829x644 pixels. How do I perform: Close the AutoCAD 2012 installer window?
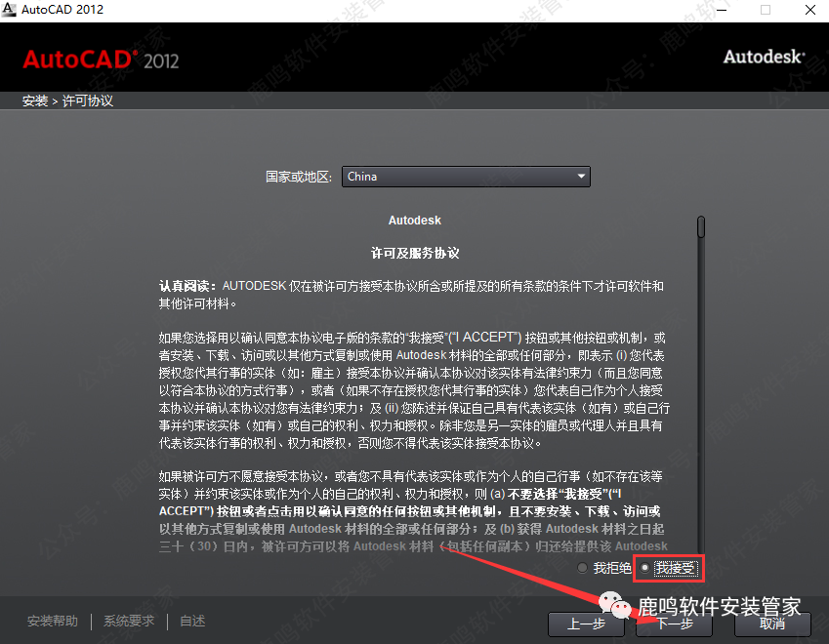point(808,10)
